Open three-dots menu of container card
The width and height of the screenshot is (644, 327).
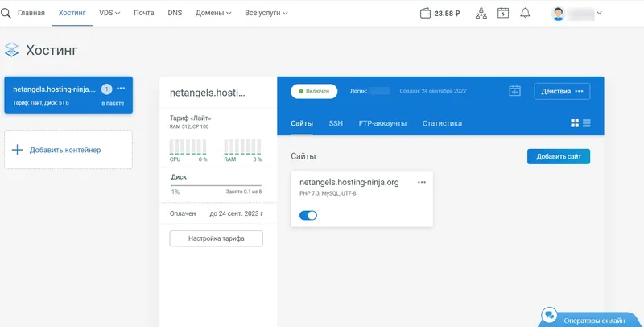click(121, 89)
